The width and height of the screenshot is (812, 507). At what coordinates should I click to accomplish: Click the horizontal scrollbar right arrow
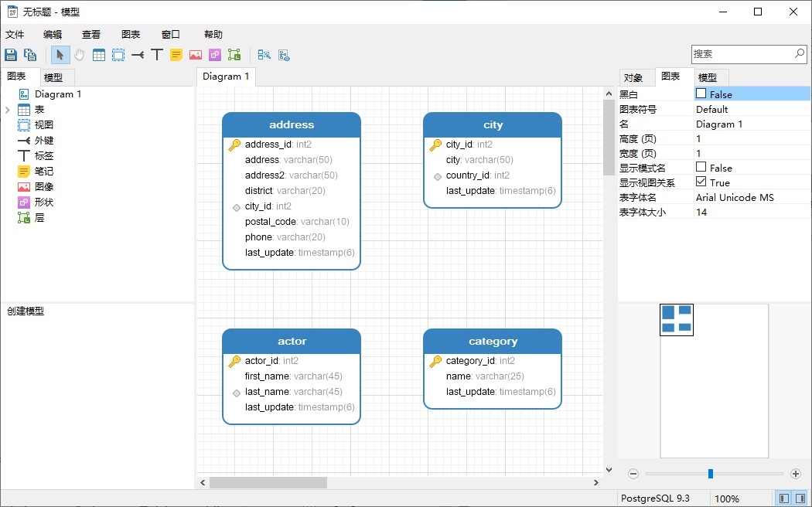tap(596, 483)
